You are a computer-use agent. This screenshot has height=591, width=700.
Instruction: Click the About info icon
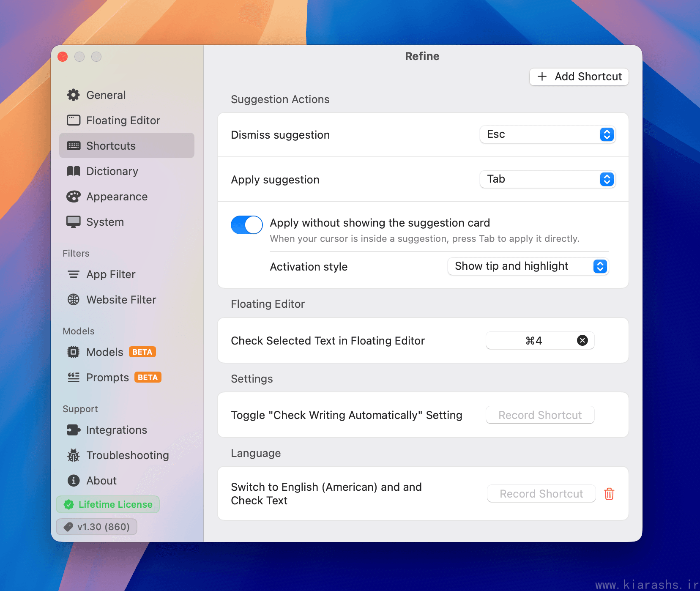74,481
